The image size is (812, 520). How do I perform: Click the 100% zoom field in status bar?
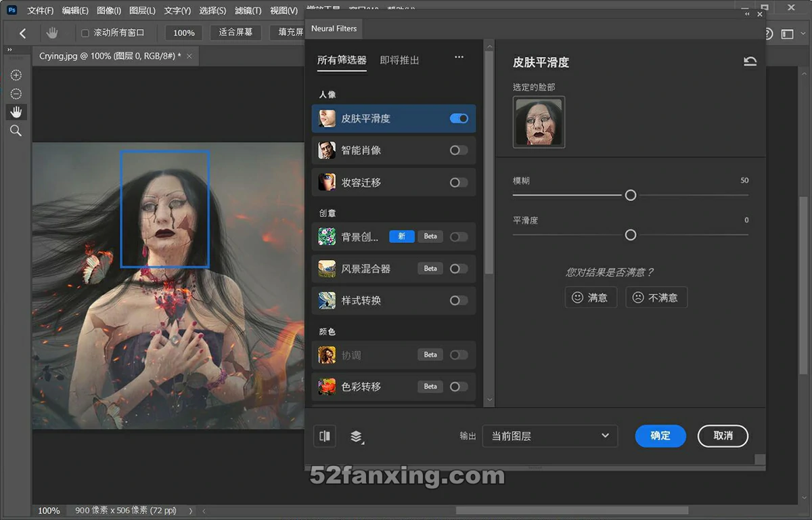[49, 511]
